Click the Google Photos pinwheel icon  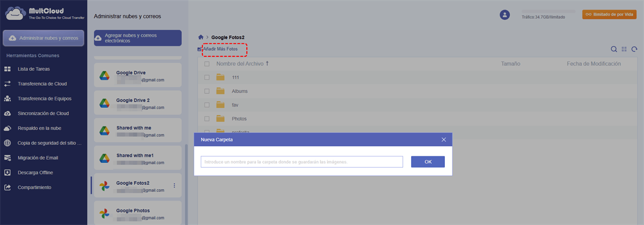[104, 214]
